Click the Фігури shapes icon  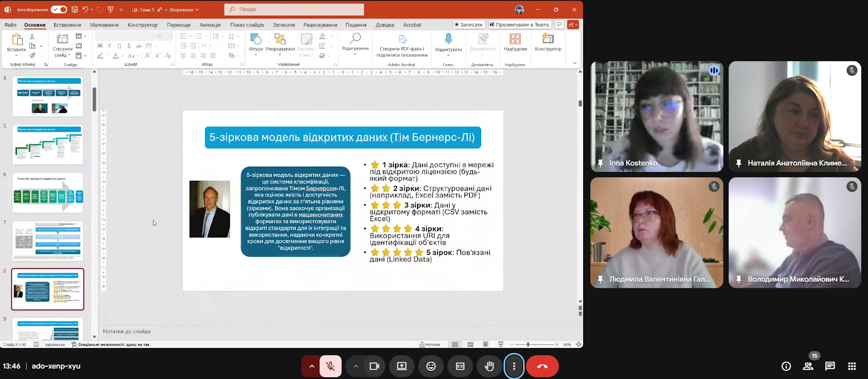point(256,40)
